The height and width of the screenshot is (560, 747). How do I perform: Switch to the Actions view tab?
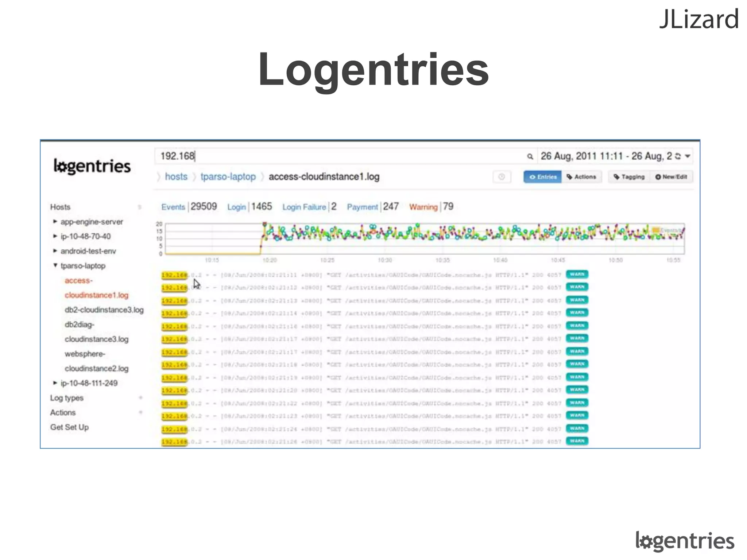pos(581,177)
